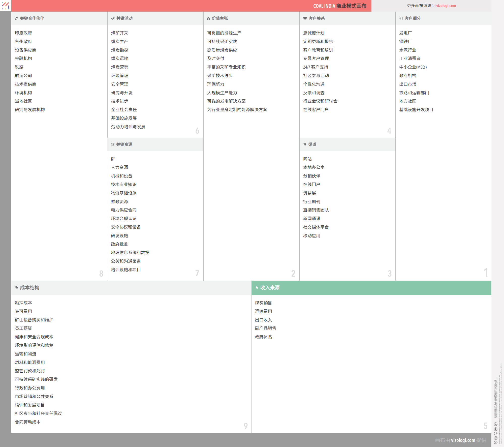
Task: Click the heart icon beside 客户关系
Action: pyautogui.click(x=305, y=18)
